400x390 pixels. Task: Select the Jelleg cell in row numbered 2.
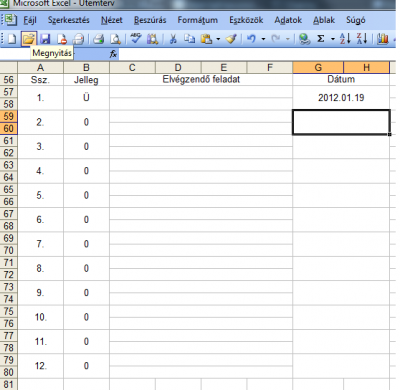pyautogui.click(x=86, y=122)
